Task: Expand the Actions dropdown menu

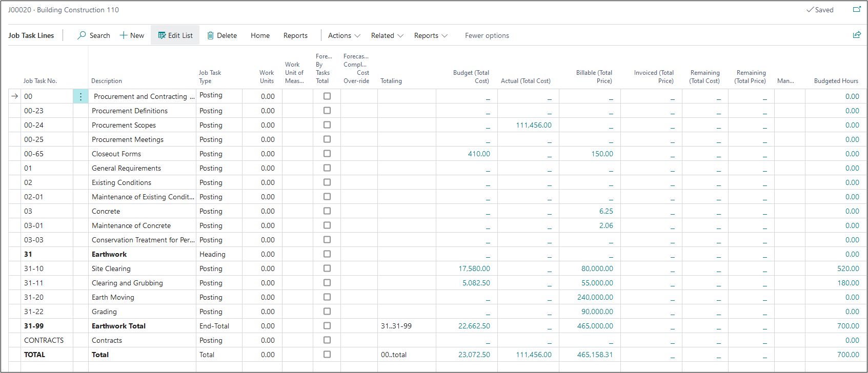Action: (x=344, y=35)
